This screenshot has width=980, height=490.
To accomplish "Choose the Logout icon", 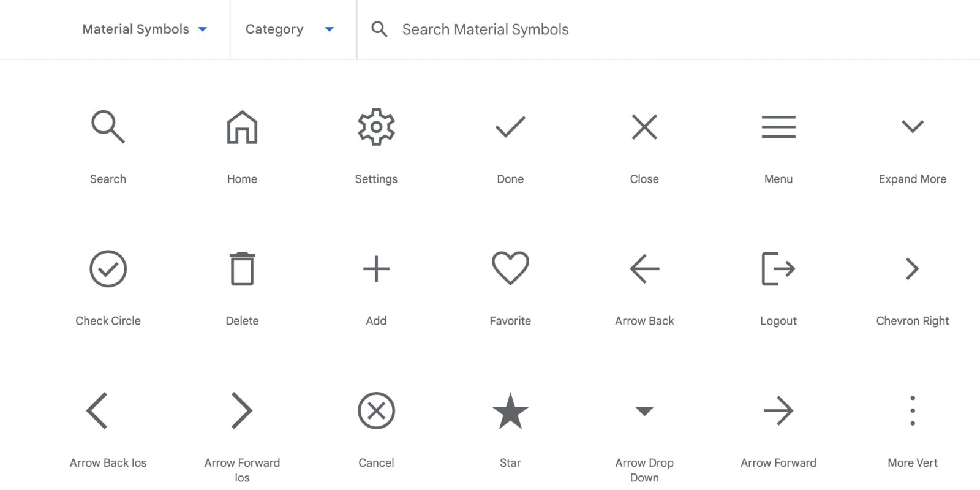I will tap(778, 269).
